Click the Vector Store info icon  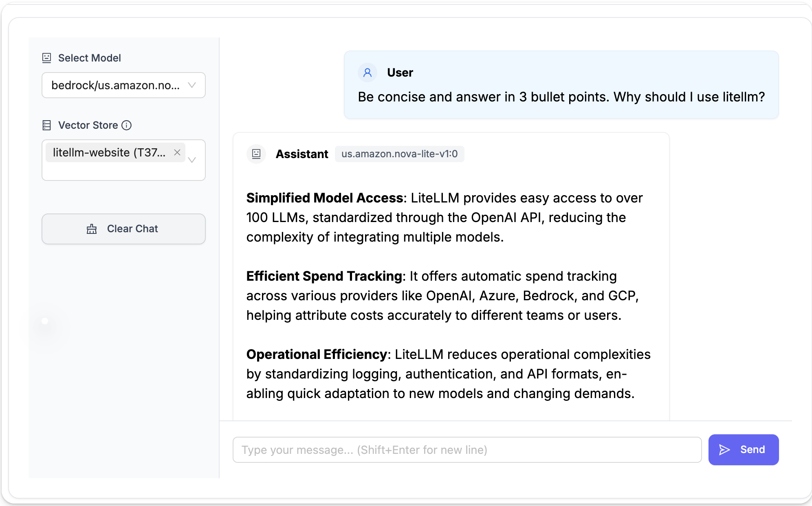127,125
